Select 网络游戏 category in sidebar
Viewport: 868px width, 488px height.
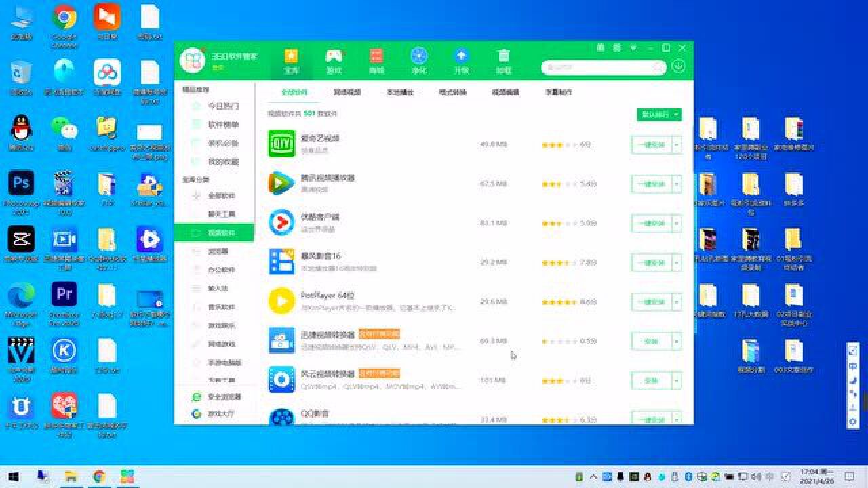[x=214, y=344]
